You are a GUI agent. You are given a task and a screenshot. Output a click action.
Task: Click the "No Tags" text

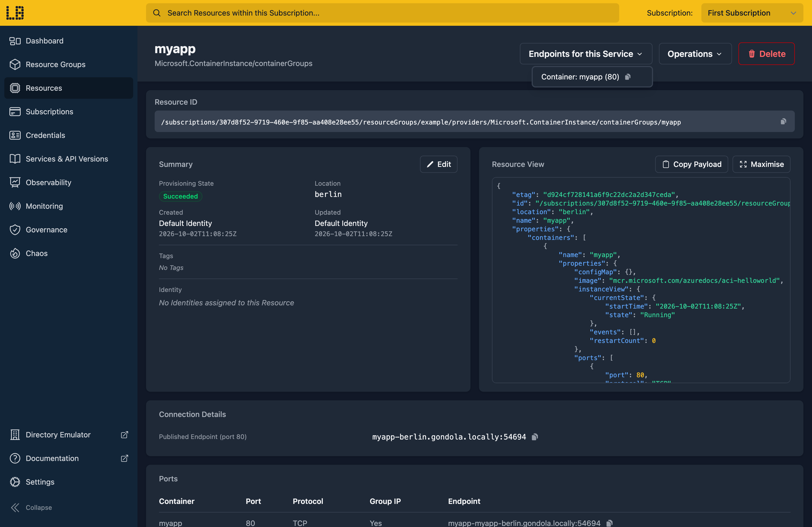(171, 268)
